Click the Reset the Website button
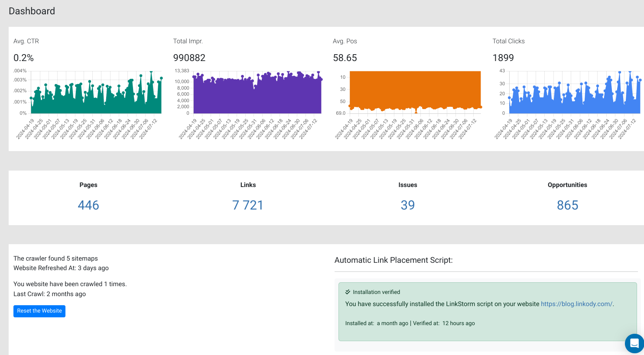 point(39,311)
